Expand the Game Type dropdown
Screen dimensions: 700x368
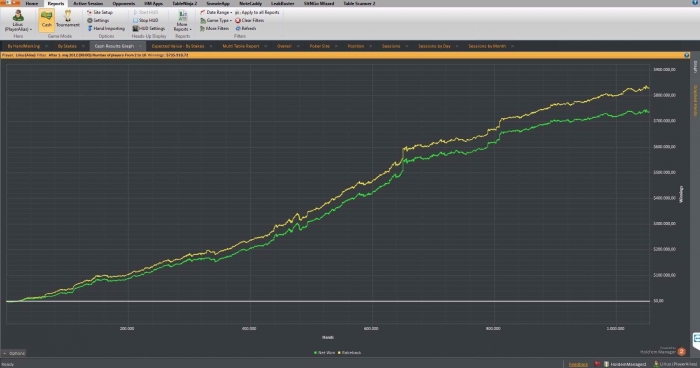[x=216, y=21]
